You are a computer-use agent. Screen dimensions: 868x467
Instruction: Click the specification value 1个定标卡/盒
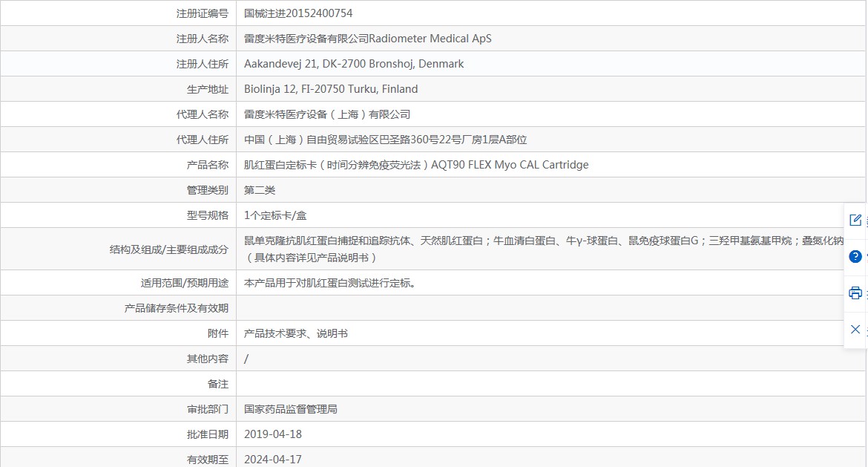(275, 215)
